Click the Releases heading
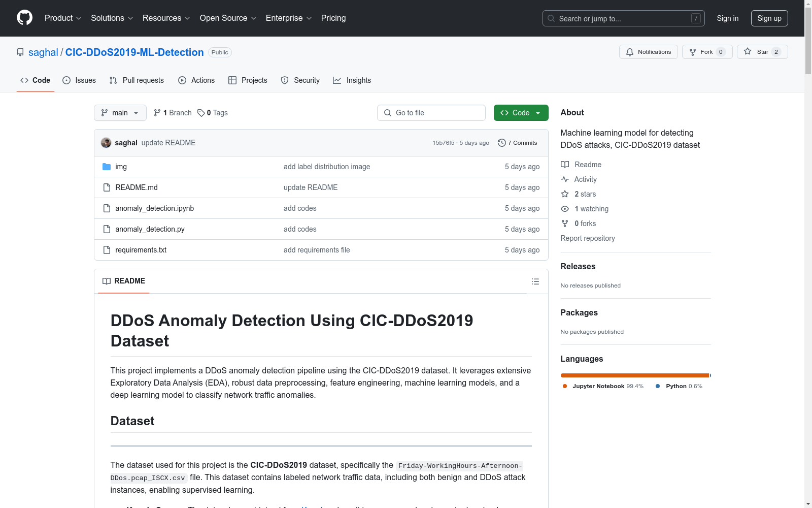 click(578, 266)
